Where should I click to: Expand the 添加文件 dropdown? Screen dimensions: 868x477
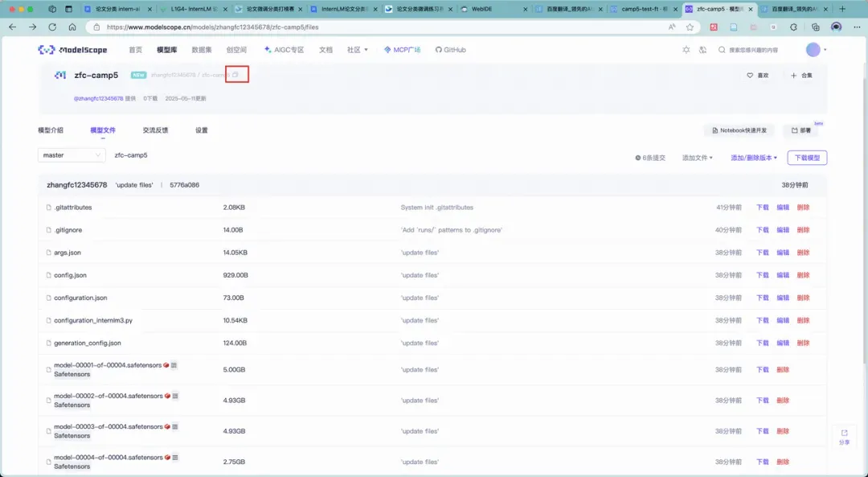click(698, 158)
